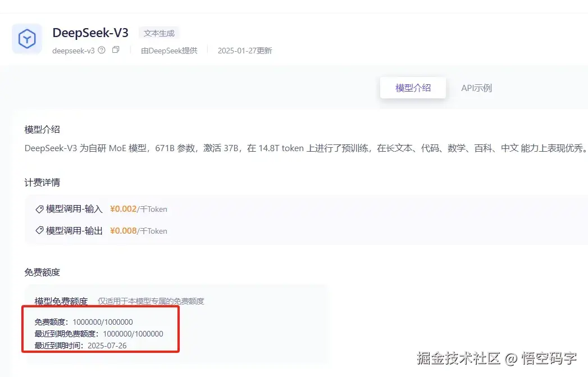This screenshot has width=588, height=377.
Task: Click the deepseek-v3 model ID text
Action: click(x=74, y=51)
